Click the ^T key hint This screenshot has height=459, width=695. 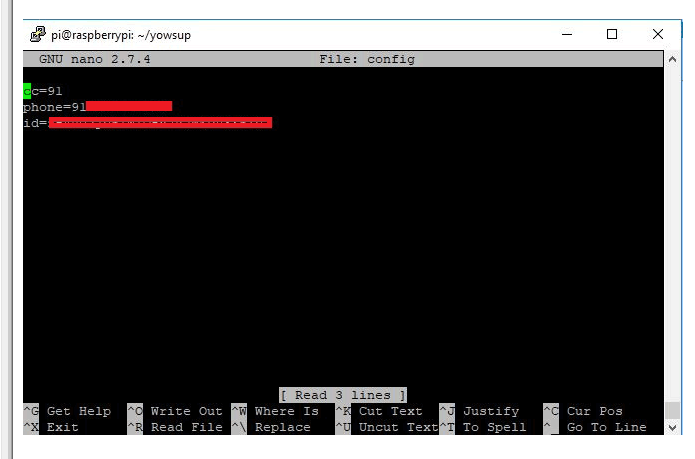pos(447,427)
